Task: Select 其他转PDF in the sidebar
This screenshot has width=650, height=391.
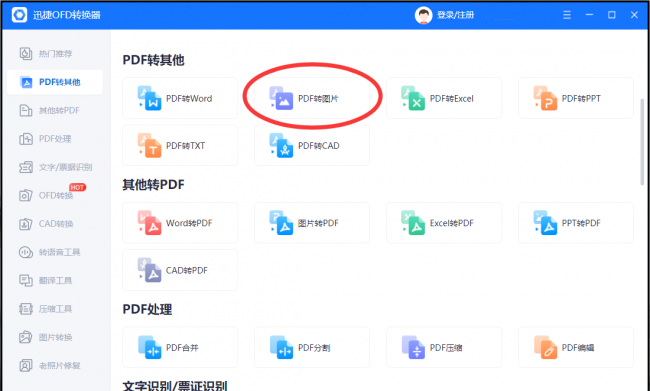Action: pyautogui.click(x=55, y=110)
